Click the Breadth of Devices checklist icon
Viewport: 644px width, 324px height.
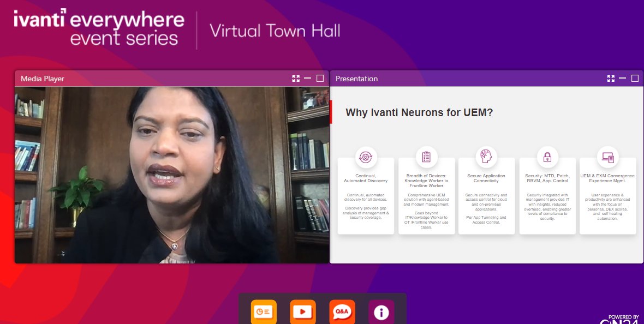pyautogui.click(x=426, y=157)
